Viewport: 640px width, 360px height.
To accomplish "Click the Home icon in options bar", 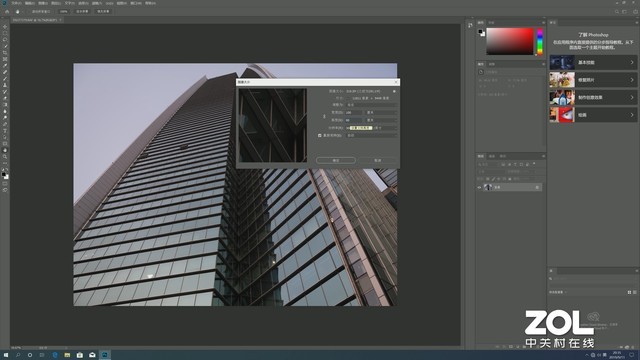I will pos(7,11).
